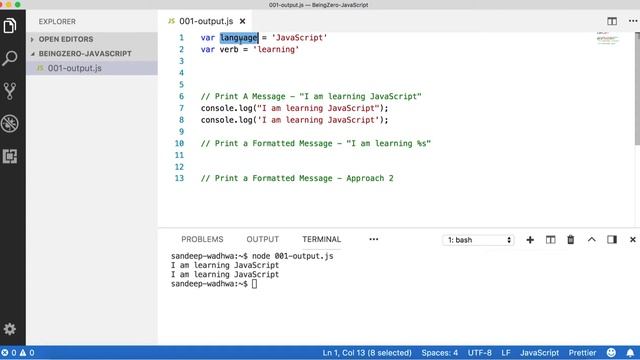Click 'node 001-output.js' in terminal
The height and width of the screenshot is (360, 640).
[292, 256]
